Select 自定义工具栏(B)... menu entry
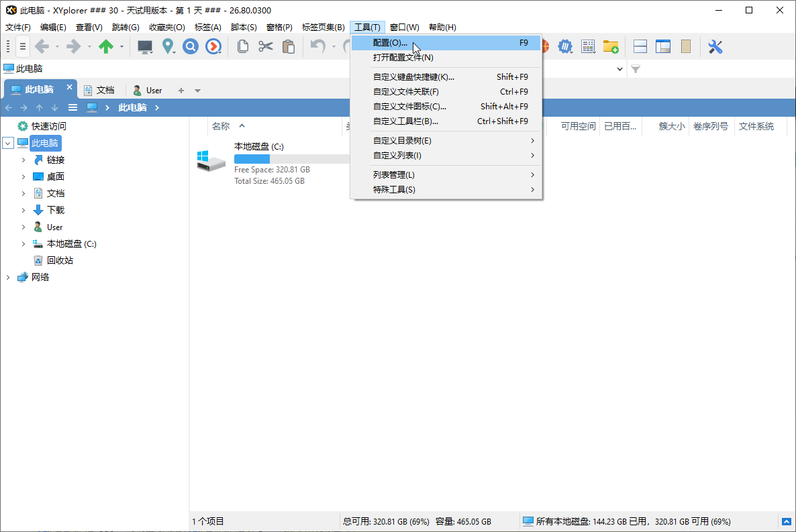 pyautogui.click(x=446, y=121)
